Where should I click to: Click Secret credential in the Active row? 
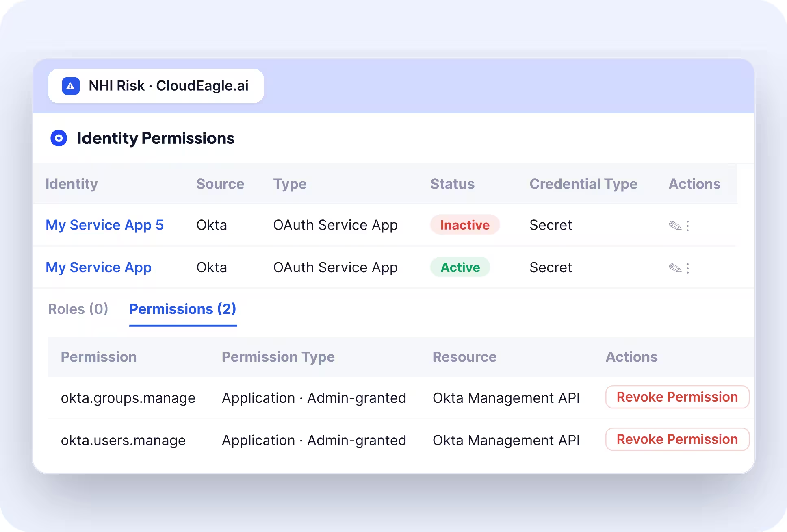click(x=551, y=267)
